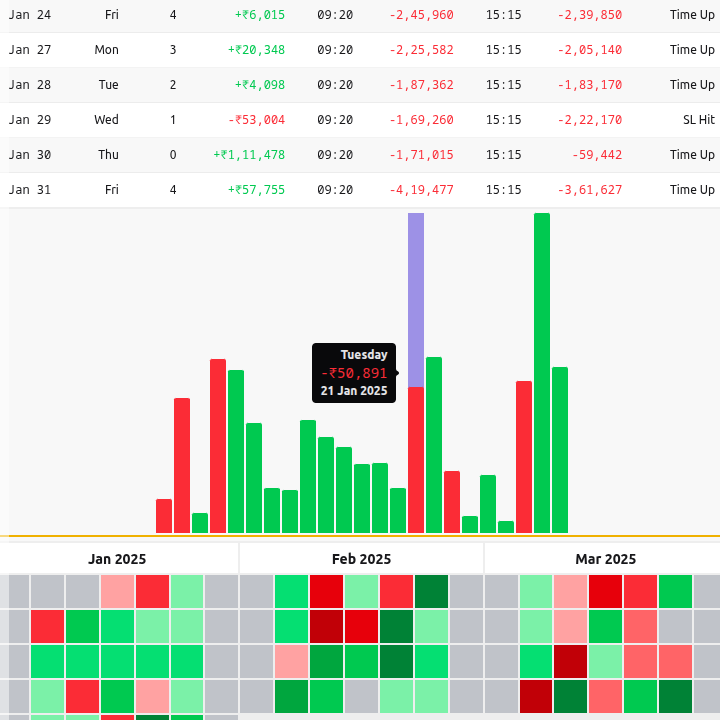Click the +₹20,348 profit value
Viewport: 720px width, 720px height.
click(256, 50)
